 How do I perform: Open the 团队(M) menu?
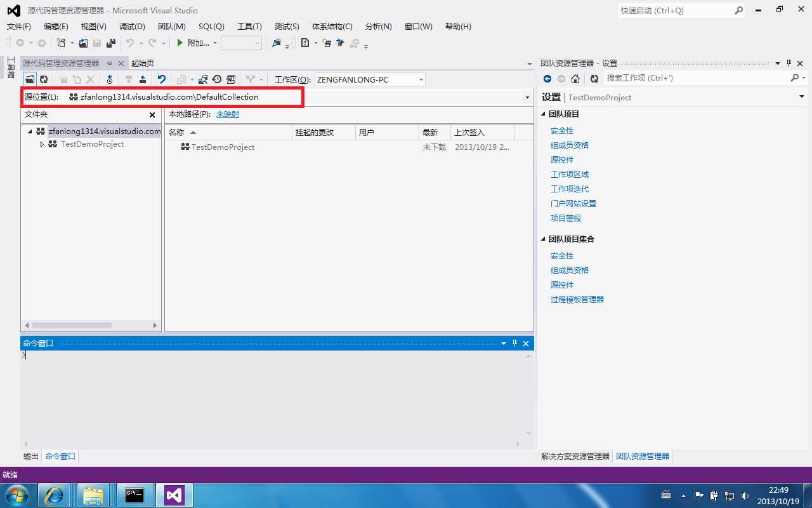172,27
